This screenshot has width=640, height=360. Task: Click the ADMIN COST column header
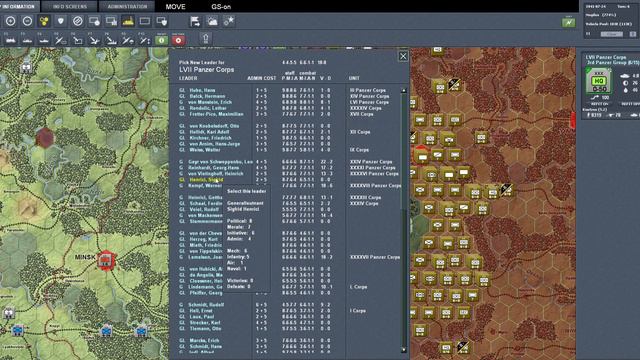[x=262, y=78]
